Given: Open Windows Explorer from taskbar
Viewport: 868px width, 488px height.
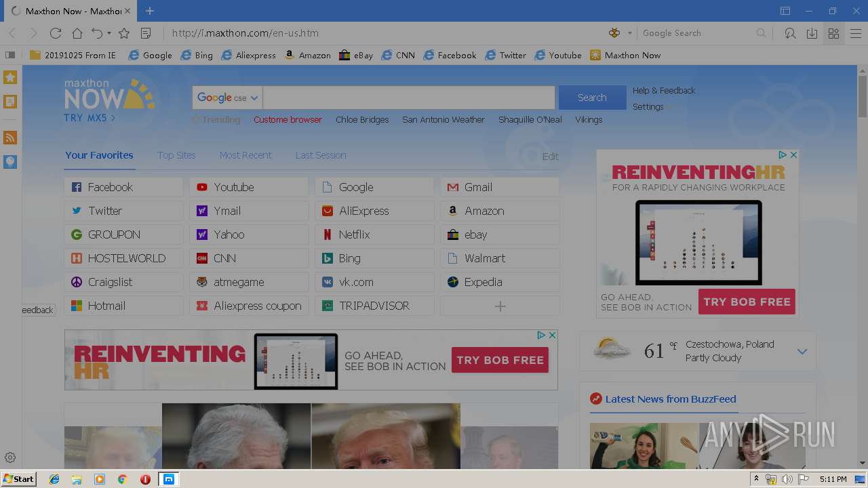Looking at the screenshot, I should coord(77,479).
